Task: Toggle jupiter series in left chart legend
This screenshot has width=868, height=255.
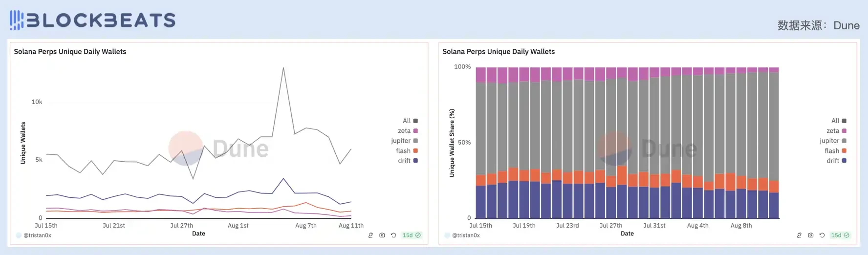Action: [x=404, y=141]
